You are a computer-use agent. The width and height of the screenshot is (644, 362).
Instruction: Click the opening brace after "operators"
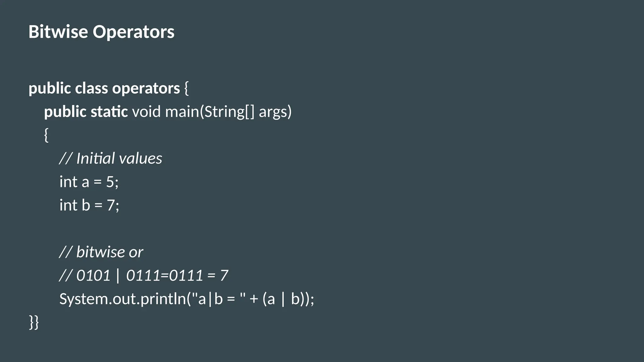(186, 88)
